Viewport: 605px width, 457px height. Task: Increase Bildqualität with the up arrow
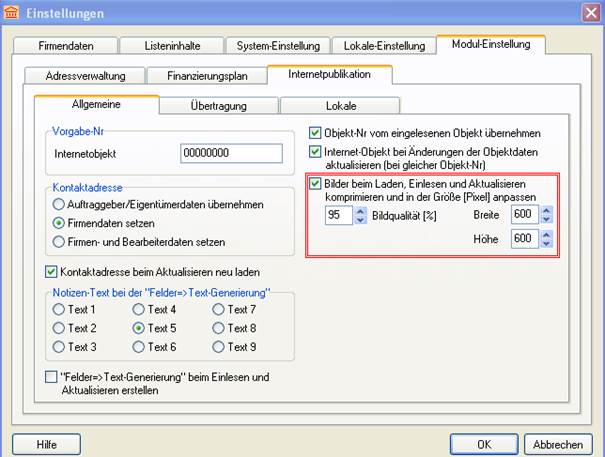(360, 211)
